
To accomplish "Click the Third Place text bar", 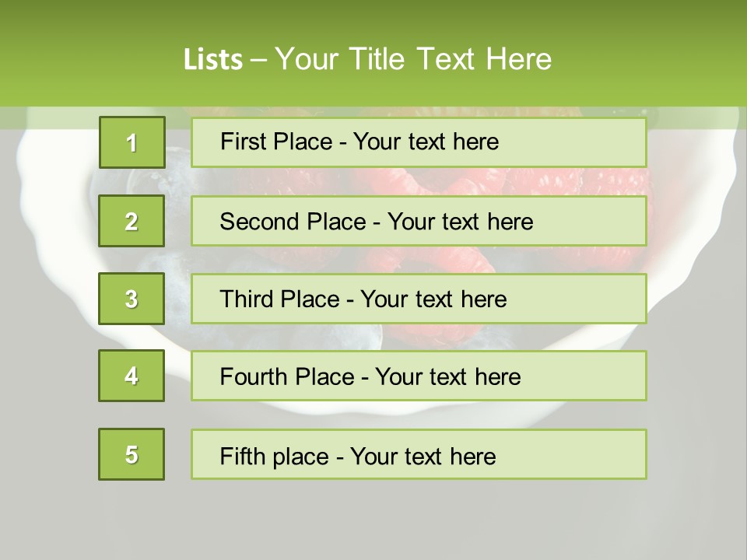I will click(419, 299).
